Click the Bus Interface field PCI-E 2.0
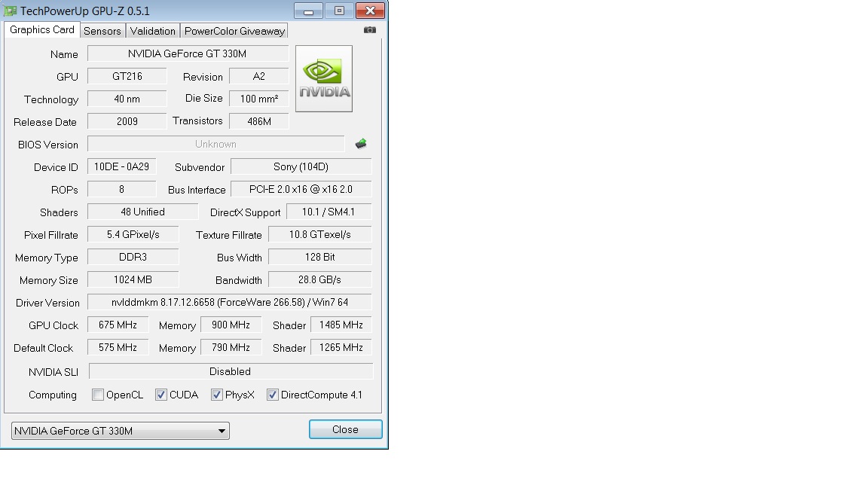This screenshot has width=868, height=488. pos(301,189)
